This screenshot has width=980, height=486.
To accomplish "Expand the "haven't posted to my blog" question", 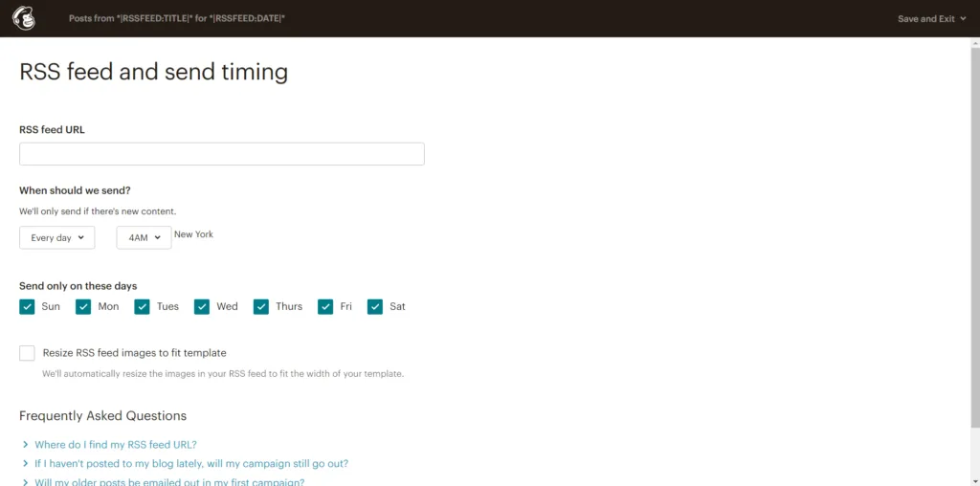I will [190, 464].
